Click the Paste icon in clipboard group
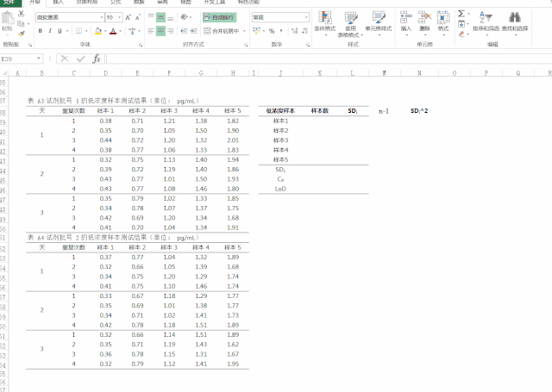 10,23
